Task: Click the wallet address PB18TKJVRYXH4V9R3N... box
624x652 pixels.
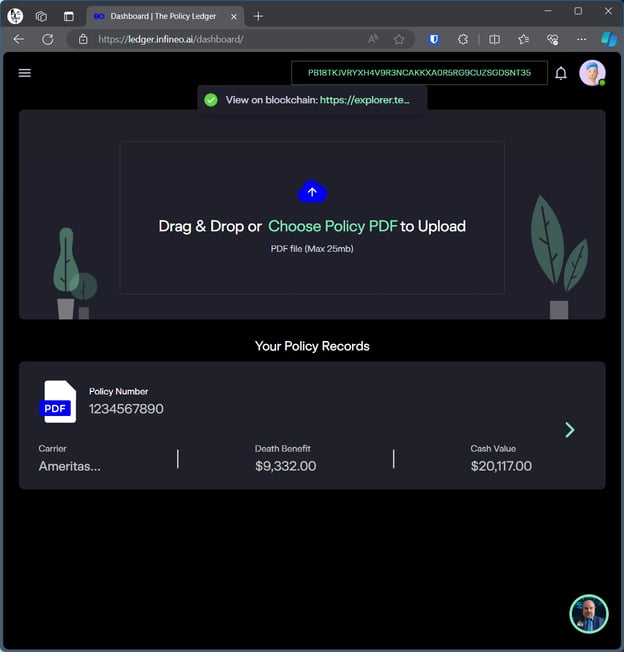Action: click(x=419, y=73)
